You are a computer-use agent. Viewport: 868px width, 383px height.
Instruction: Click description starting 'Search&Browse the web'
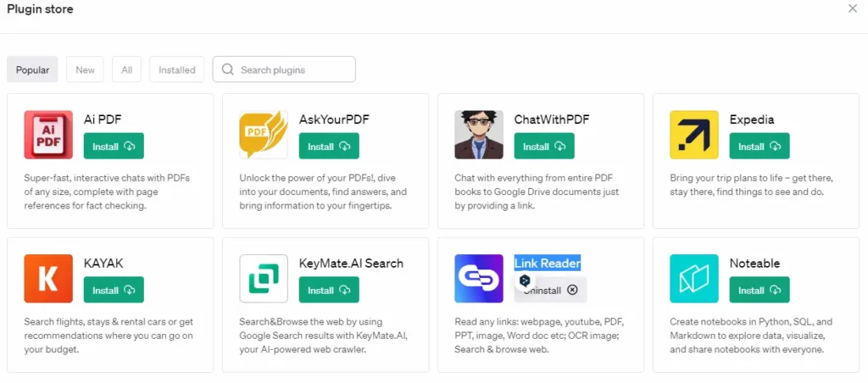pyautogui.click(x=323, y=336)
